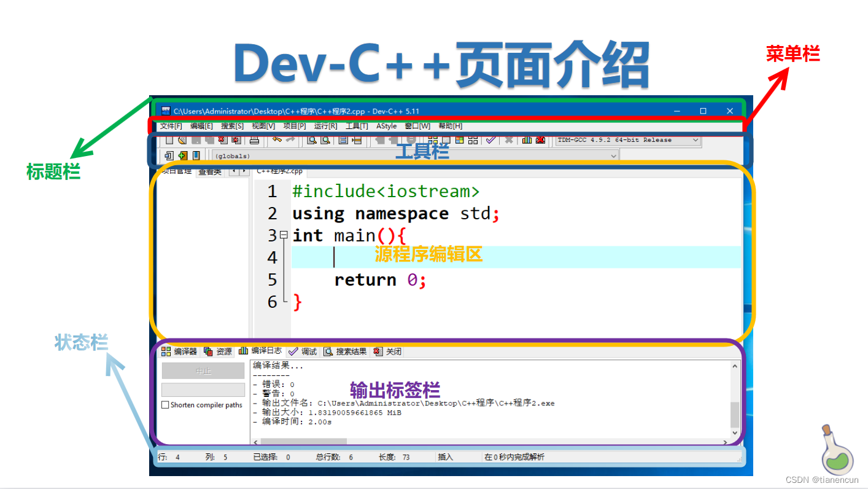This screenshot has height=489, width=868.
Task: Click status bar entry "总行数: 6"
Action: pos(335,457)
